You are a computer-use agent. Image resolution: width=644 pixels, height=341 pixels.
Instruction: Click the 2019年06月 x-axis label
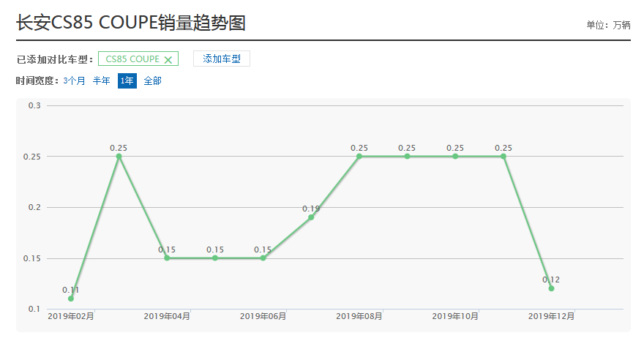(x=263, y=316)
